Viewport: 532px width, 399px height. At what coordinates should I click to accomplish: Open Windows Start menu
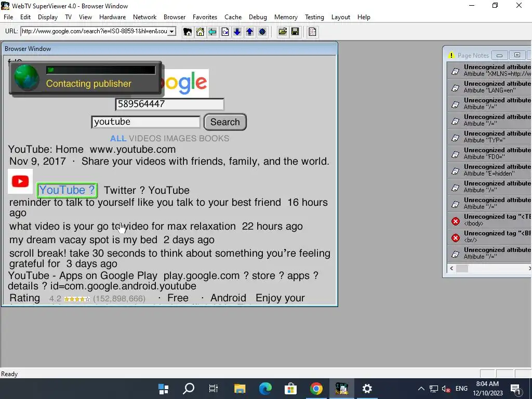164,389
